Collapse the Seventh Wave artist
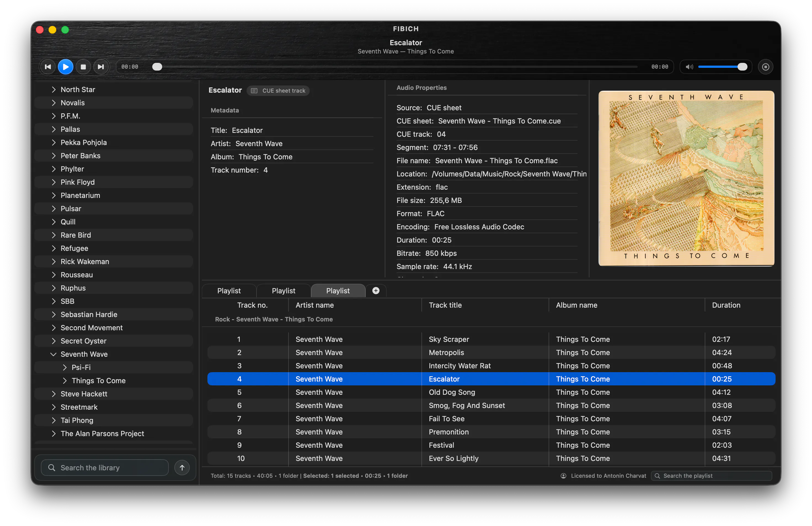Image resolution: width=812 pixels, height=526 pixels. coord(54,354)
